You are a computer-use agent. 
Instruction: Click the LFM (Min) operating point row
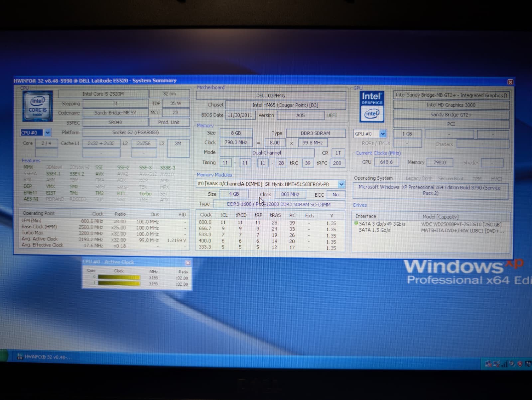pyautogui.click(x=104, y=221)
